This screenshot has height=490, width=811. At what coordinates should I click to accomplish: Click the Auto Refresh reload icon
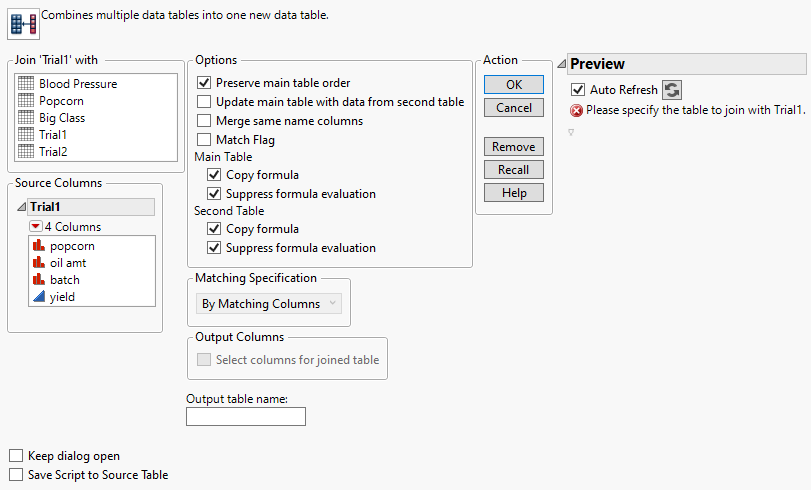tap(672, 90)
